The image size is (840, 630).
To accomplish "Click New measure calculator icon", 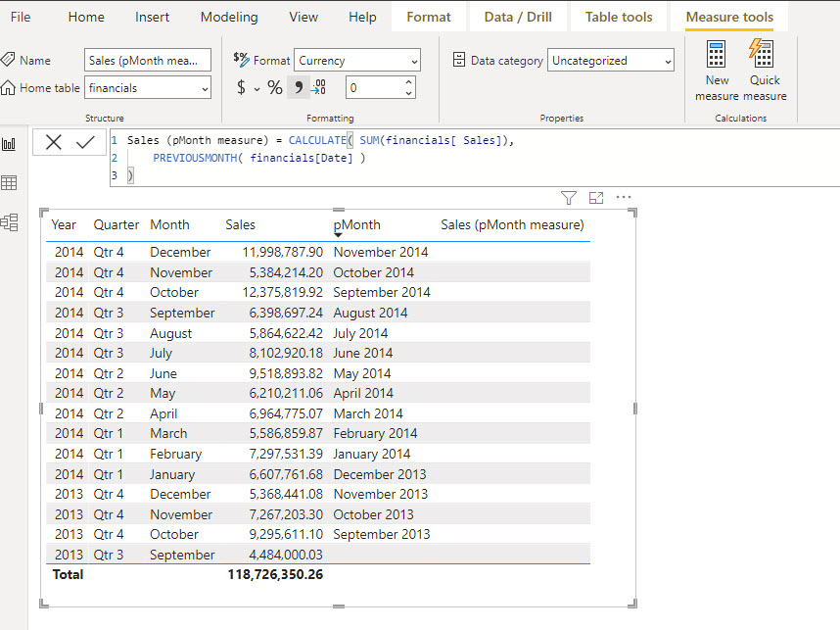I will point(717,54).
